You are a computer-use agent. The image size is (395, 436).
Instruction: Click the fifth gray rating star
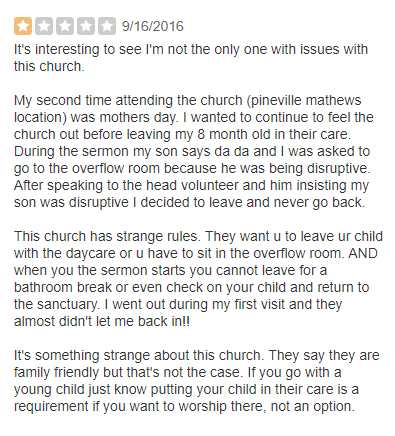pyautogui.click(x=107, y=26)
